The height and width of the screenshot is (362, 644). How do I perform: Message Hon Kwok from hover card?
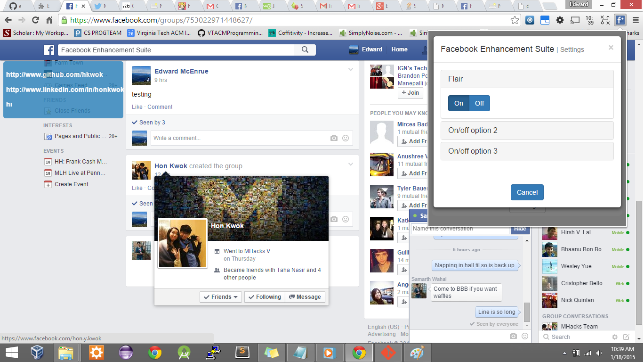coord(305,297)
